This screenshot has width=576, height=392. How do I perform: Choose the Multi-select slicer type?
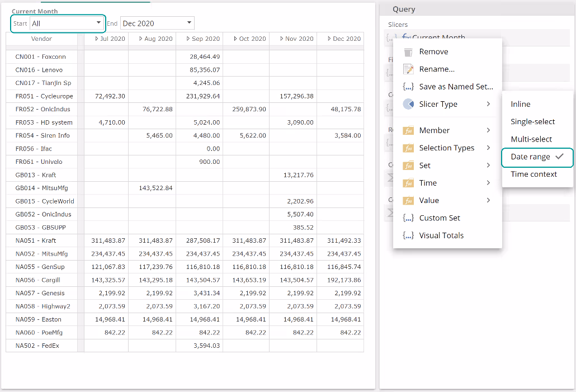coord(531,139)
